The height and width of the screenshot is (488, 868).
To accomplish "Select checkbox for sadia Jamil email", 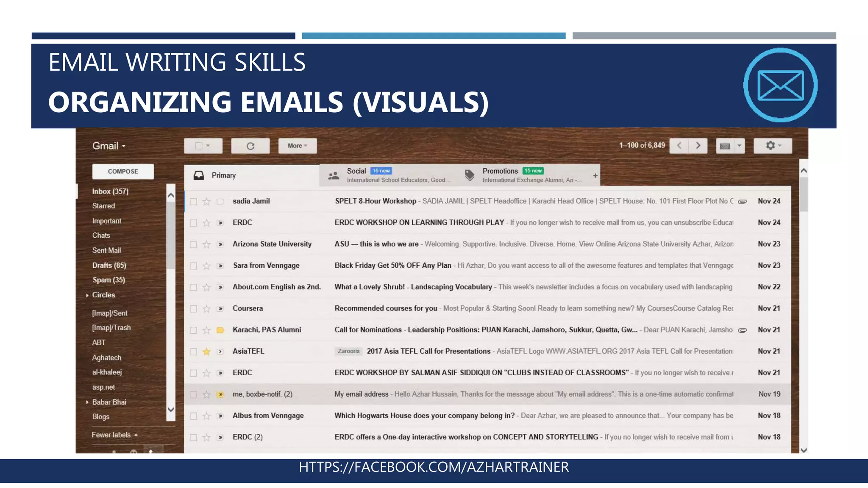I will click(x=193, y=202).
